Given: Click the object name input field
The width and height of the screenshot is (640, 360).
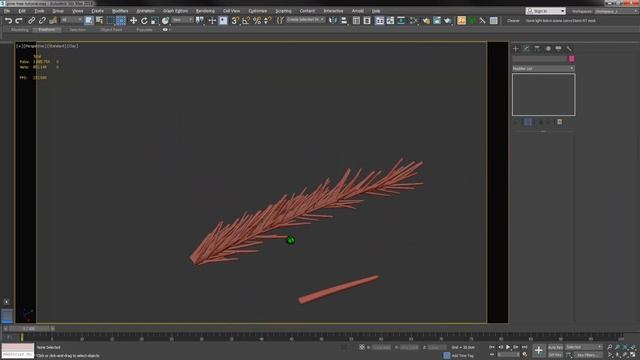Looking at the screenshot, I should (x=540, y=59).
